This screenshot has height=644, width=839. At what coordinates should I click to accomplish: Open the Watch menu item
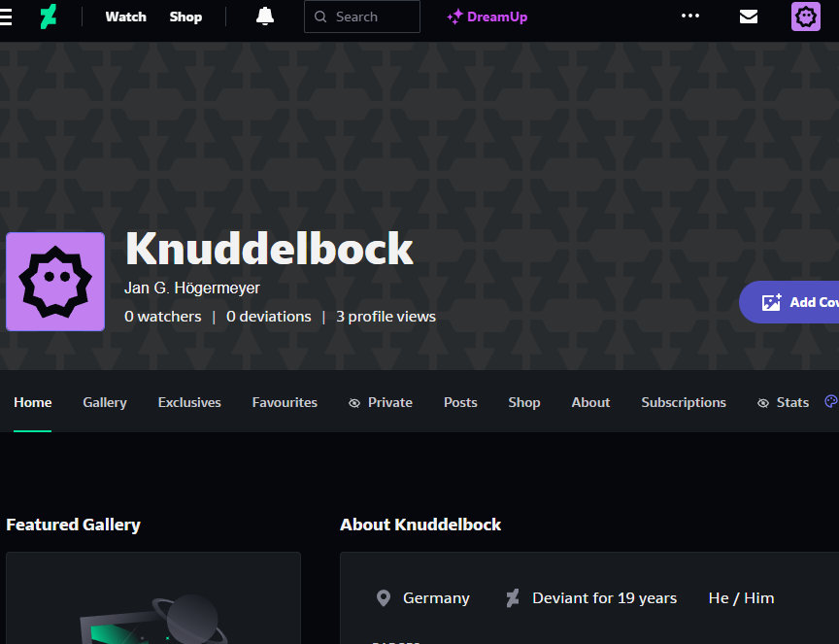click(125, 17)
